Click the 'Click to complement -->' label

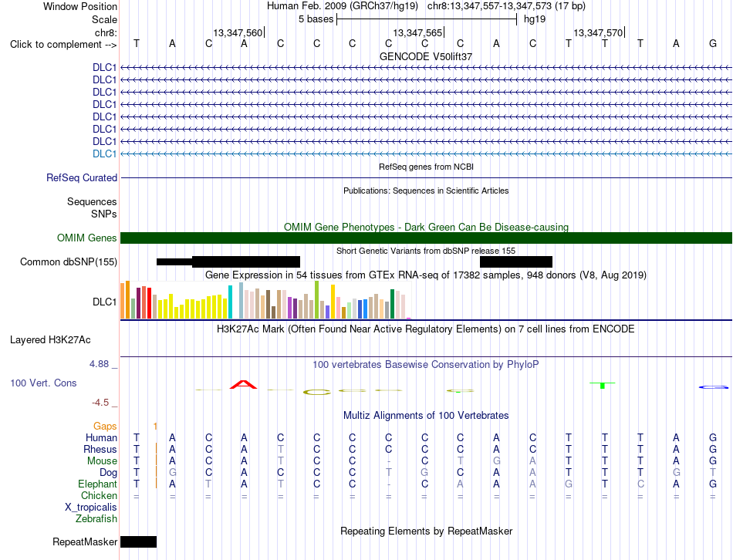[x=63, y=45]
